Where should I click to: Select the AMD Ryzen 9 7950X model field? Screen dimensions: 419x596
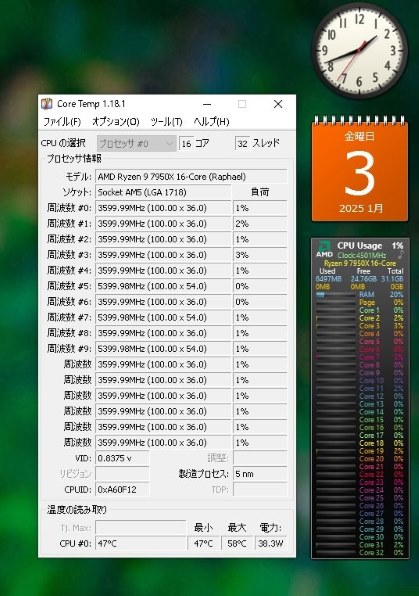pyautogui.click(x=191, y=177)
